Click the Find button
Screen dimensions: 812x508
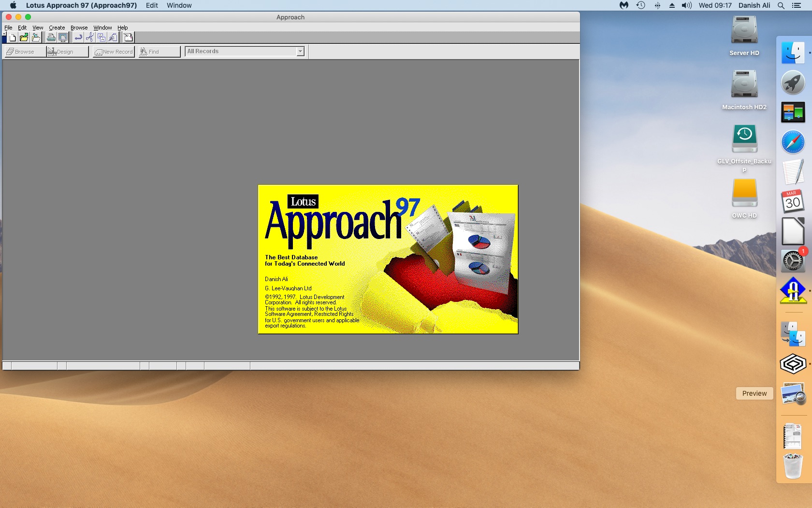pyautogui.click(x=159, y=52)
